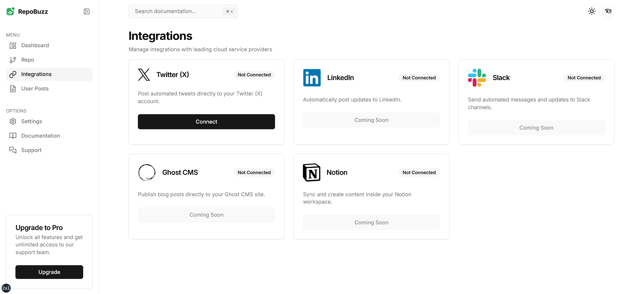Image resolution: width=644 pixels, height=294 pixels.
Task: Open the user avatar menu
Action: [x=608, y=11]
